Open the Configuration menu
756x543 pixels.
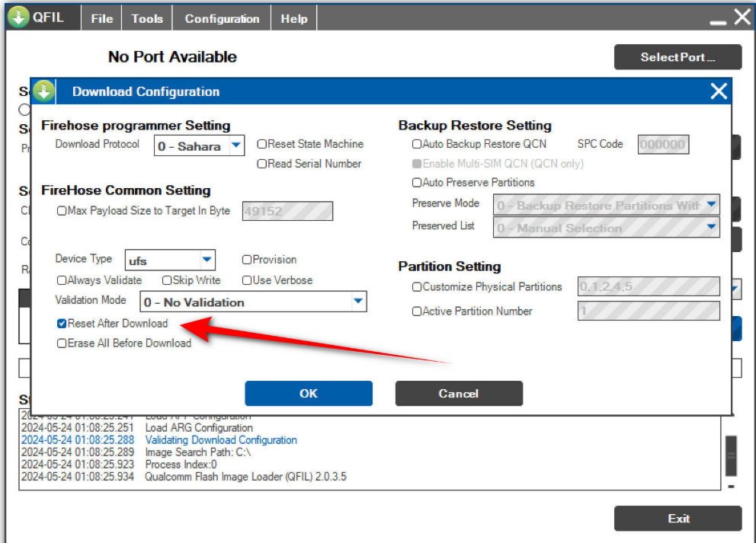pyautogui.click(x=222, y=18)
